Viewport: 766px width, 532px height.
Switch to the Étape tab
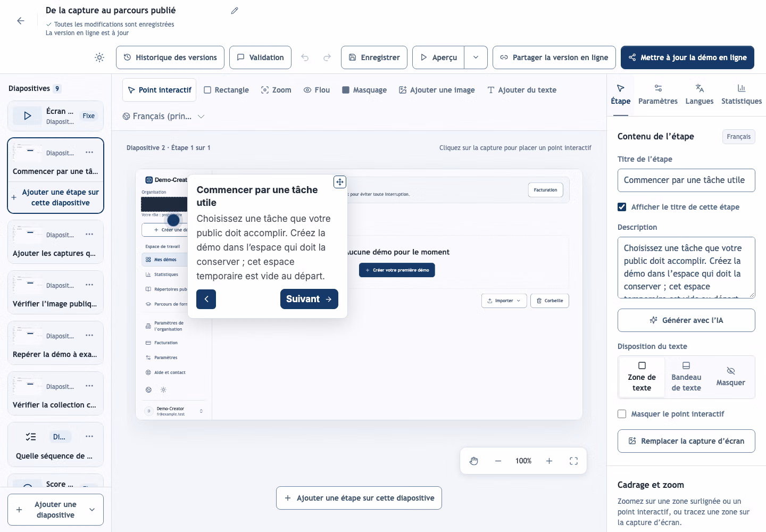coord(620,95)
